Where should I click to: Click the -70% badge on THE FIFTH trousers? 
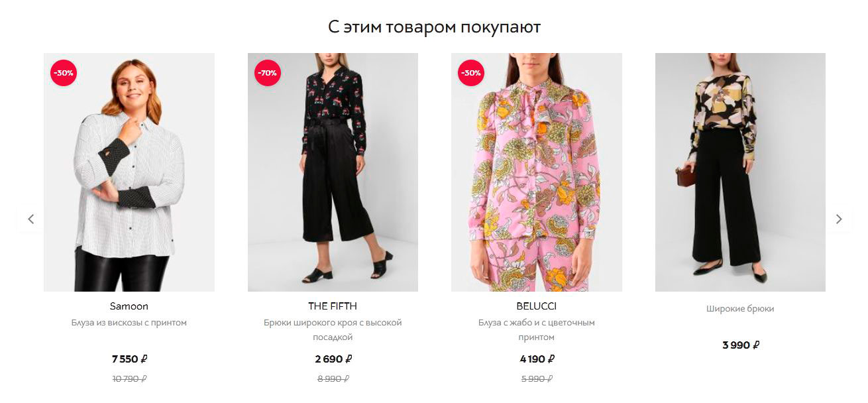pos(268,73)
